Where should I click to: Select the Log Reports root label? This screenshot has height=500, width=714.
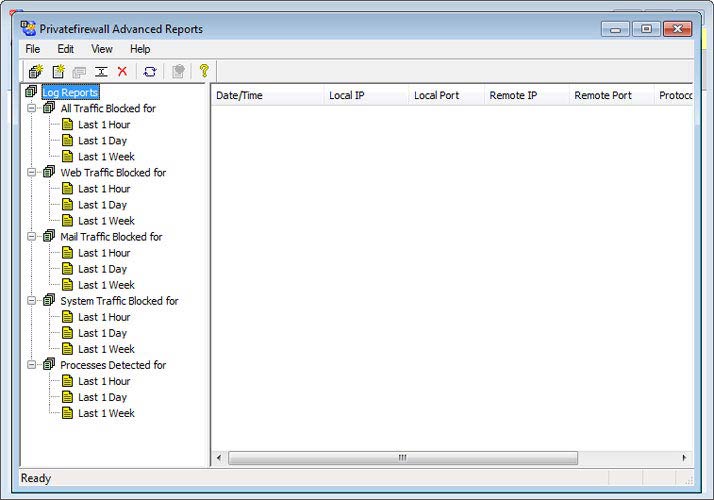70,92
